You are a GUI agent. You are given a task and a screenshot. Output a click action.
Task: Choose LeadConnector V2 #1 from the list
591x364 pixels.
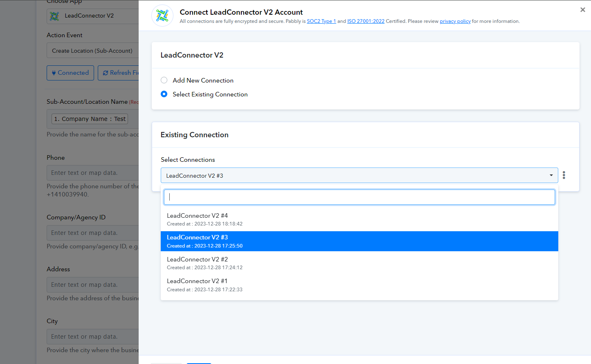pos(360,285)
